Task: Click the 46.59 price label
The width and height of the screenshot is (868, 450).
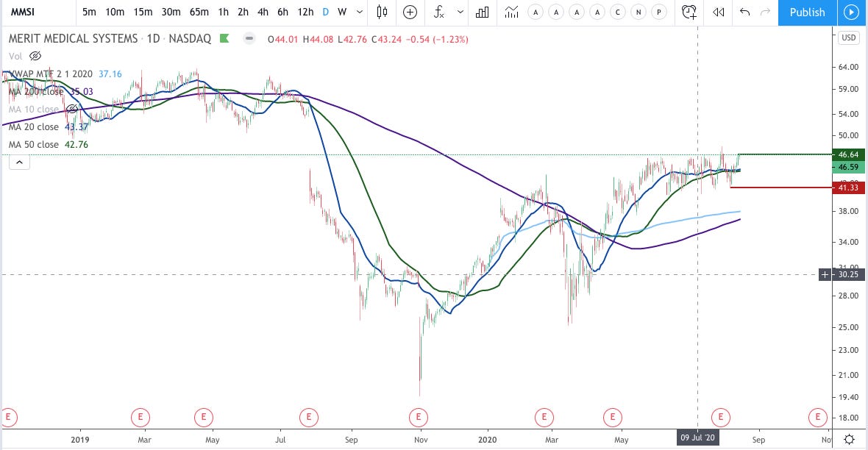Action: 848,167
